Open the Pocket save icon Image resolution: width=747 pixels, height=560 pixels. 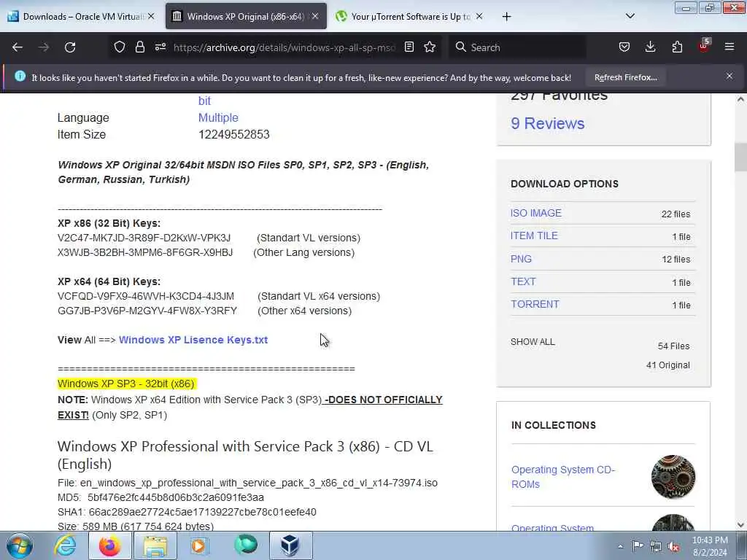[624, 47]
